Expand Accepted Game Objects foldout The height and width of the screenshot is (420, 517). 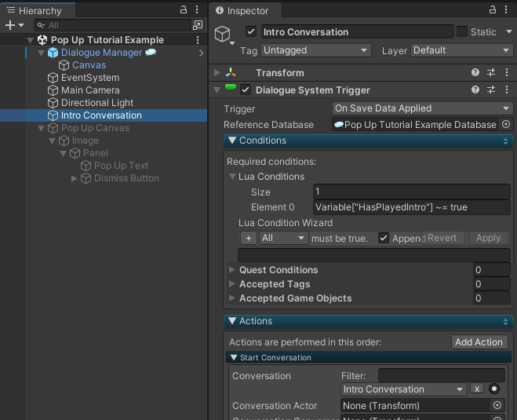point(232,298)
